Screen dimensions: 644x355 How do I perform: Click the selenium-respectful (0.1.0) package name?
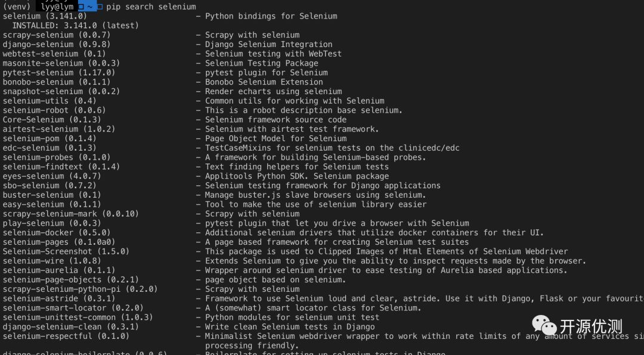click(66, 337)
